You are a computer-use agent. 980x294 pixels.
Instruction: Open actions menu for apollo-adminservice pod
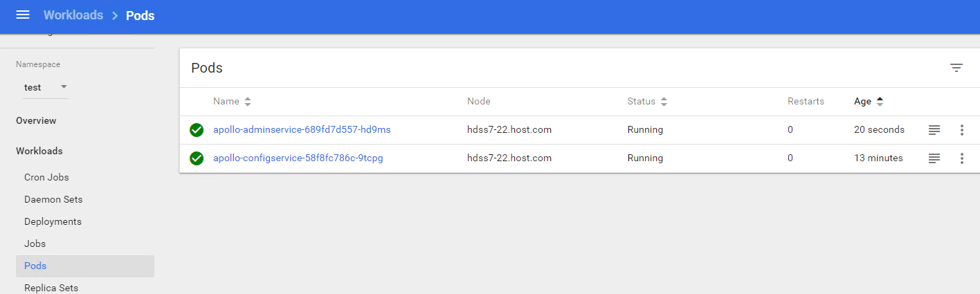point(961,130)
